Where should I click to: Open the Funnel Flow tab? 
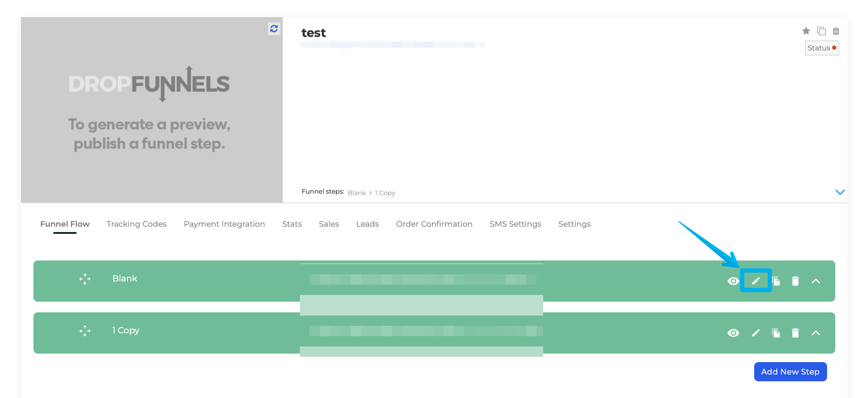pos(65,224)
